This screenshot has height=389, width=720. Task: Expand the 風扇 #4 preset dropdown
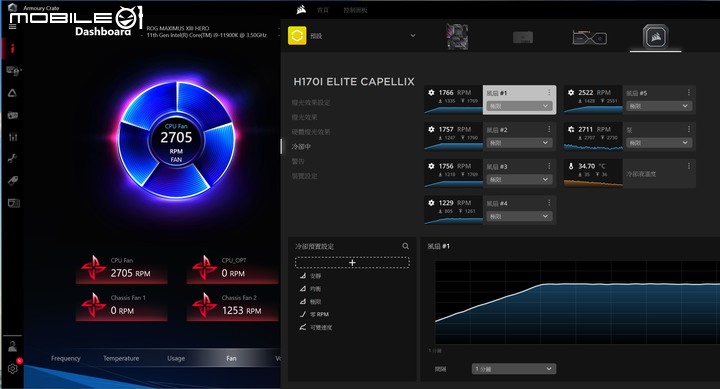(x=518, y=216)
